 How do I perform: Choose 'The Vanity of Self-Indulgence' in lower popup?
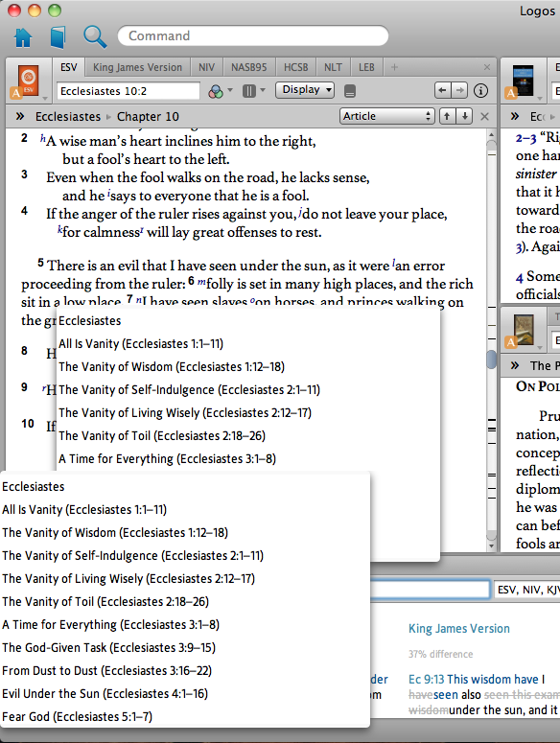[x=132, y=556]
